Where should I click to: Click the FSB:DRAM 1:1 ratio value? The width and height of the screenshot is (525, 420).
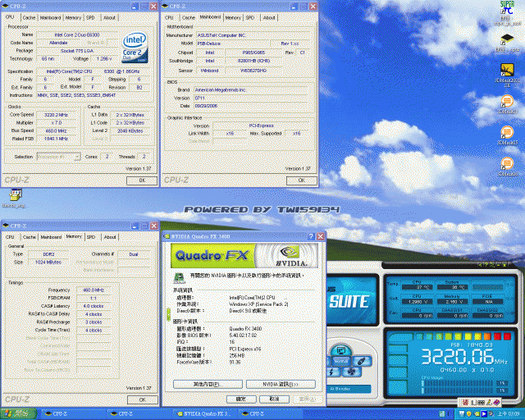tap(94, 298)
